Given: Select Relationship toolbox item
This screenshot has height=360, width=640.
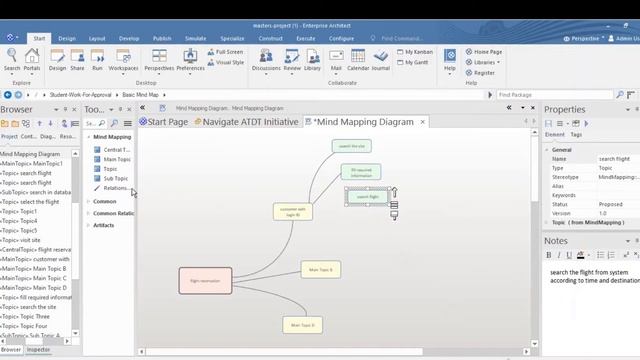Looking at the screenshot, I should [x=111, y=188].
